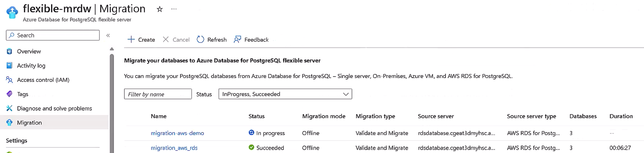644x153 pixels.
Task: Open Tags in the sidebar
Action: tap(22, 94)
